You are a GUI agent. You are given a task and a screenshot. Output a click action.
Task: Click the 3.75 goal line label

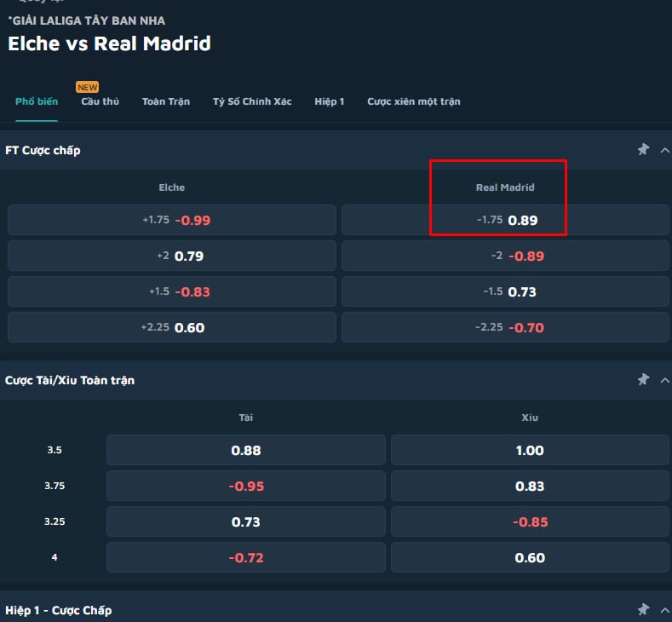click(x=55, y=486)
